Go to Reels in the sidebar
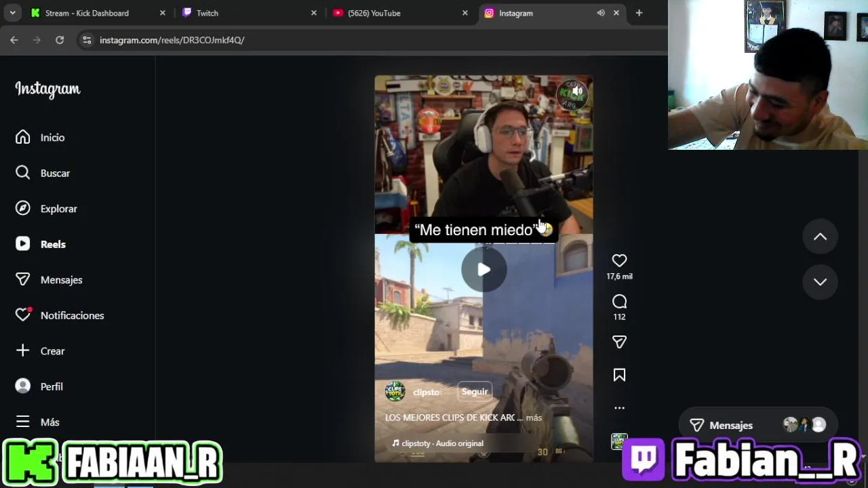Image resolution: width=868 pixels, height=488 pixels. click(x=41, y=244)
